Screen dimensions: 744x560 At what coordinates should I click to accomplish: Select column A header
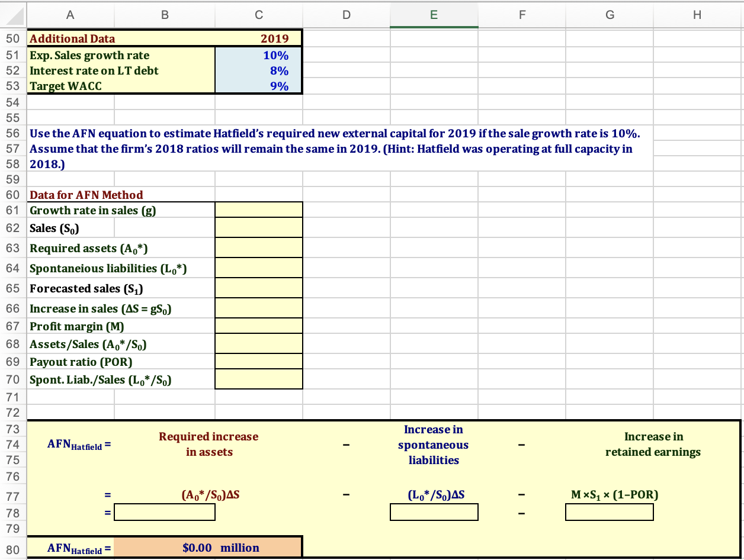tap(70, 15)
